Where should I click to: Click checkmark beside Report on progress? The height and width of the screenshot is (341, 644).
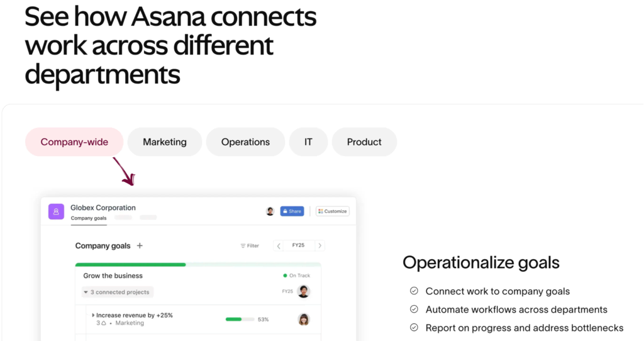coord(414,328)
